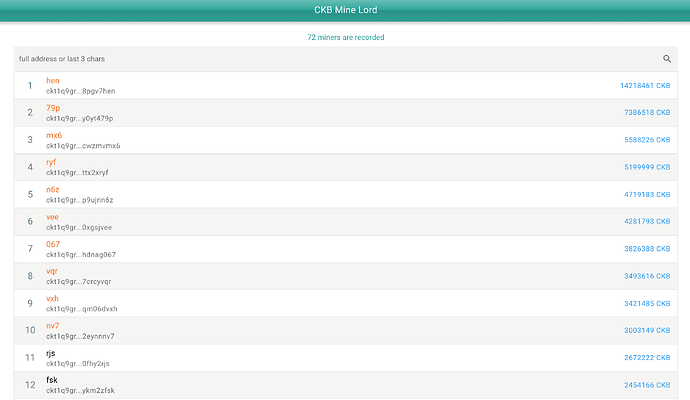
Task: Select the rank 1 miner named hen
Action: click(x=52, y=80)
